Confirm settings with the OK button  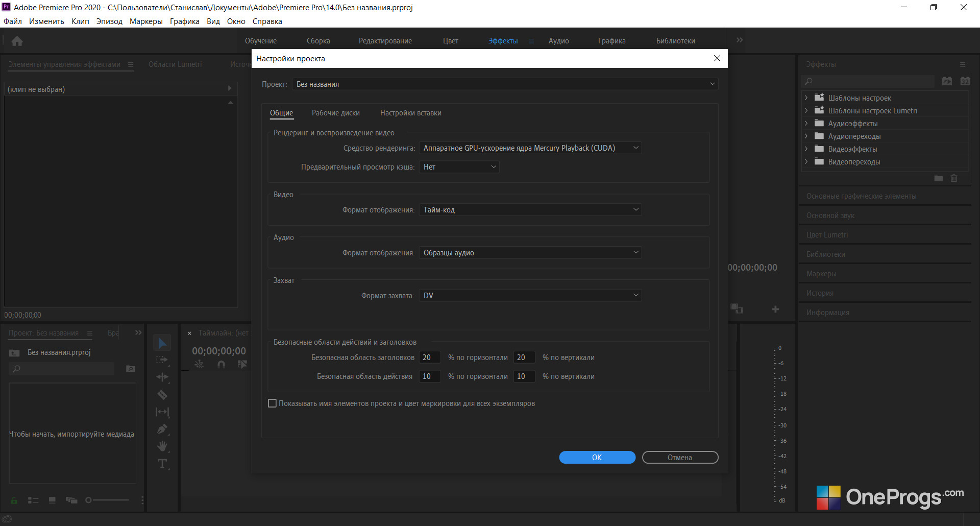click(597, 458)
